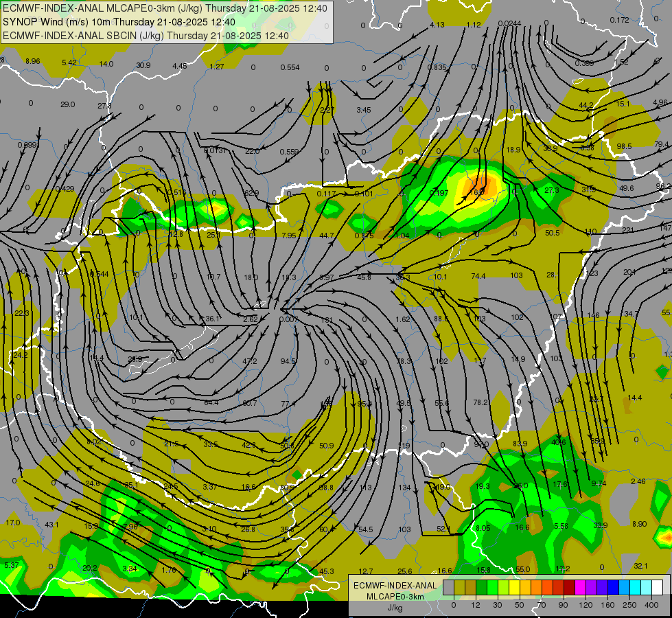Click the map value 0.429

(65, 189)
